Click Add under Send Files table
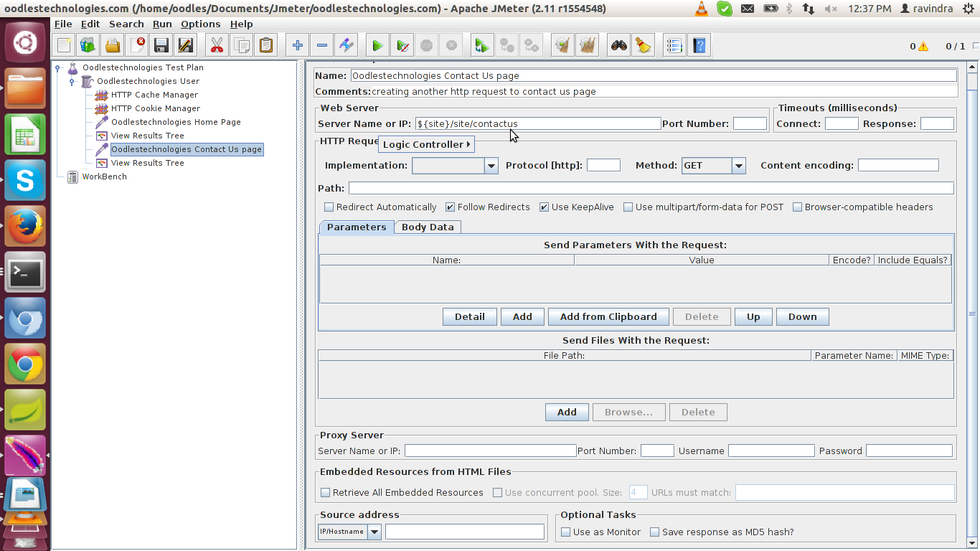 click(x=567, y=413)
